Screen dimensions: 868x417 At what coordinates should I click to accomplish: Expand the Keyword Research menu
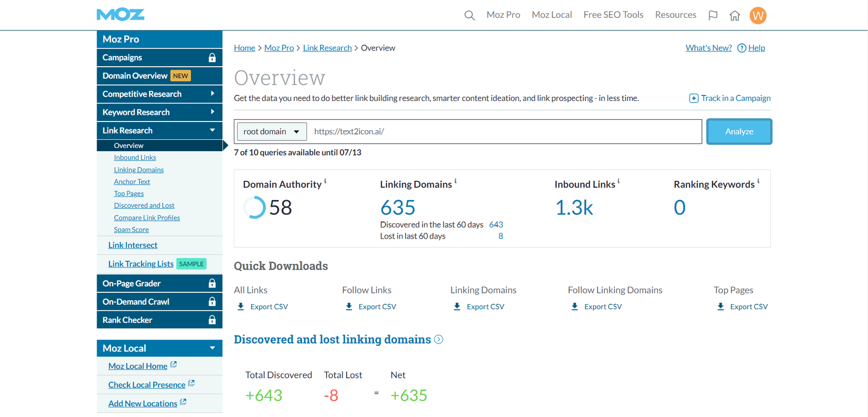(212, 112)
